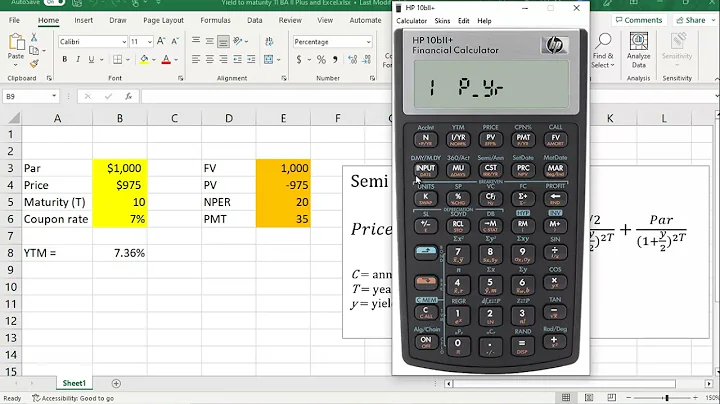Click the Comments button

639,20
